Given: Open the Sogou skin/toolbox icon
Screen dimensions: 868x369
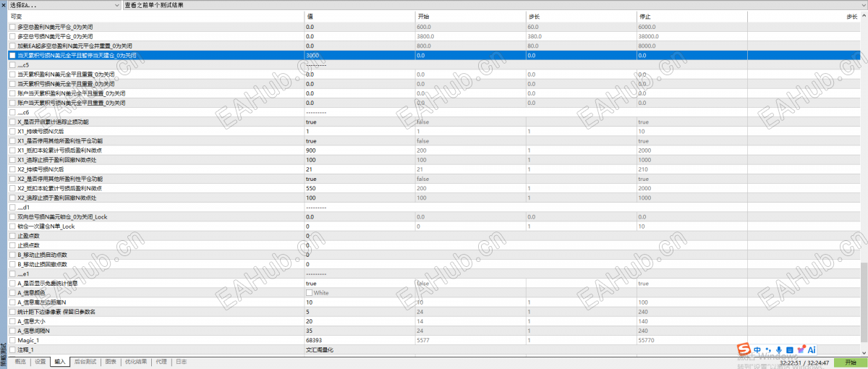Looking at the screenshot, I should 800,349.
